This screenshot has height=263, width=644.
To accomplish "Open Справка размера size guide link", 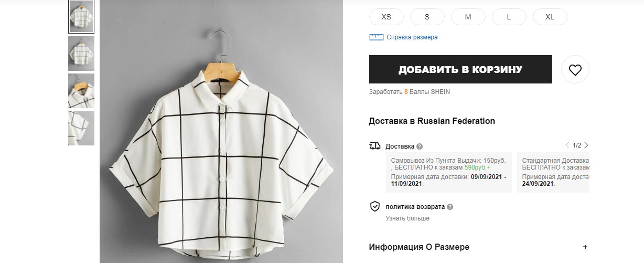I will click(x=412, y=37).
